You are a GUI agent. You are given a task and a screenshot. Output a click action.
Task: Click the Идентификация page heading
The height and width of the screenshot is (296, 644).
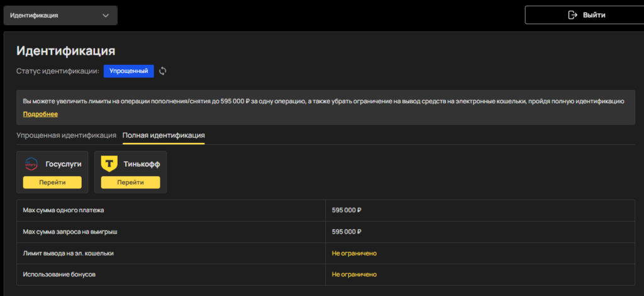[65, 51]
